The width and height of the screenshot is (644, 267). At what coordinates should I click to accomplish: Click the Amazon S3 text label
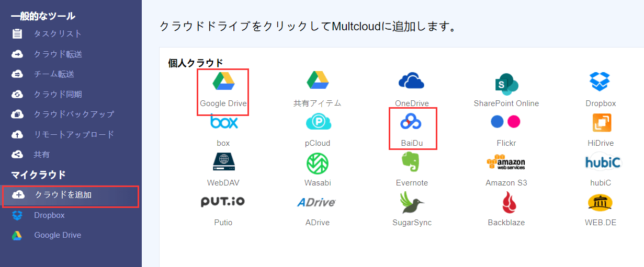(x=506, y=183)
